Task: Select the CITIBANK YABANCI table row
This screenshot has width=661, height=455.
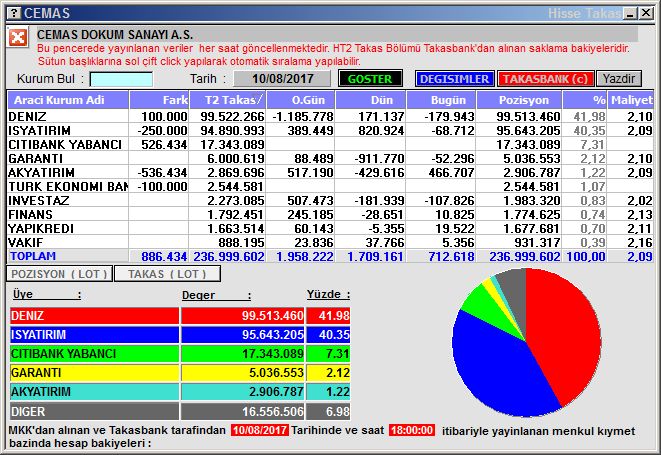Action: (330, 144)
